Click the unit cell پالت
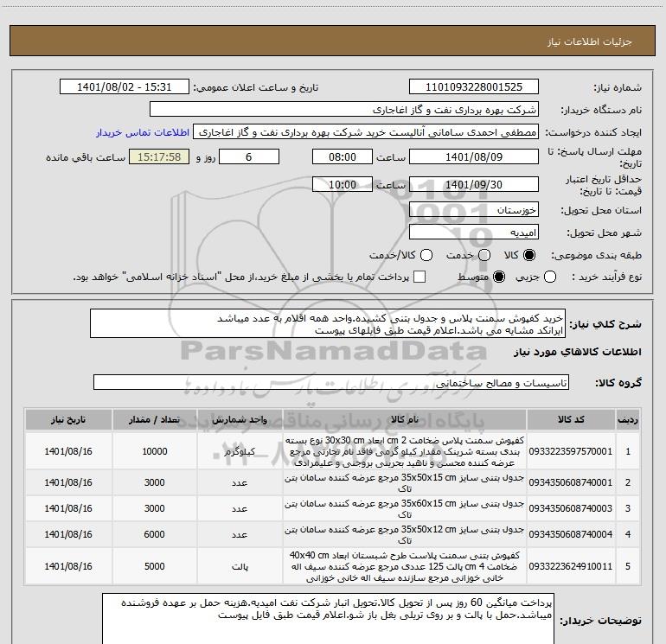The image size is (666, 644). (240, 566)
